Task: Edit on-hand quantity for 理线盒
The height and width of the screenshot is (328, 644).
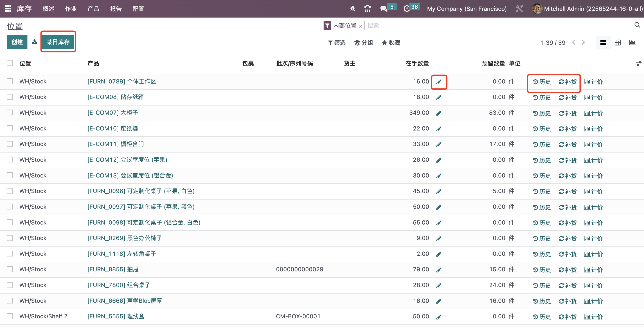Action: [439, 317]
